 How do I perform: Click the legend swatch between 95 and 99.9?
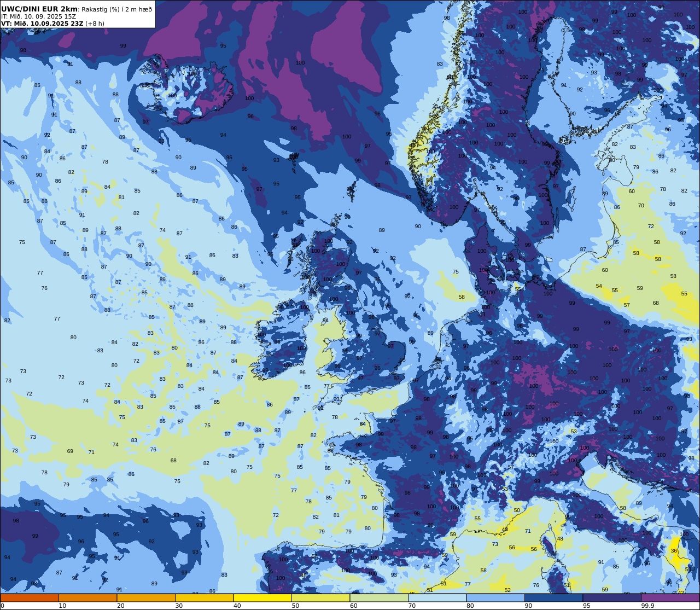[x=612, y=597]
